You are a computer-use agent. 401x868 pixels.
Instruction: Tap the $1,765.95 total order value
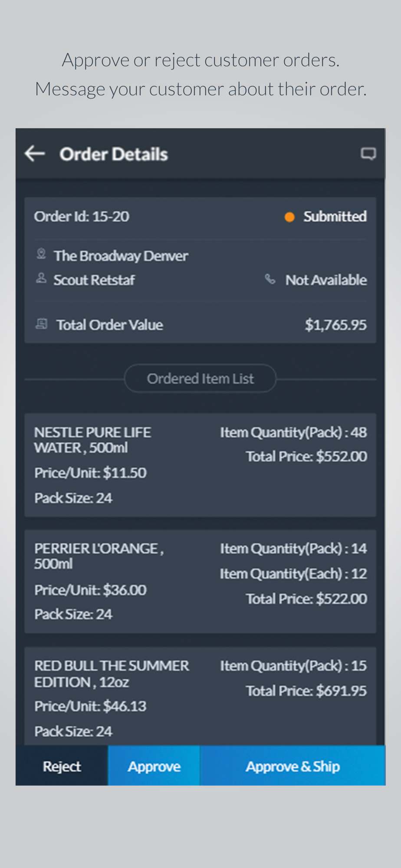pyautogui.click(x=335, y=325)
